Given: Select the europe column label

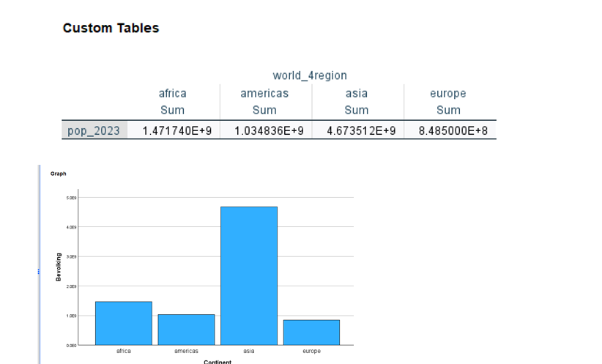Looking at the screenshot, I should click(448, 93).
